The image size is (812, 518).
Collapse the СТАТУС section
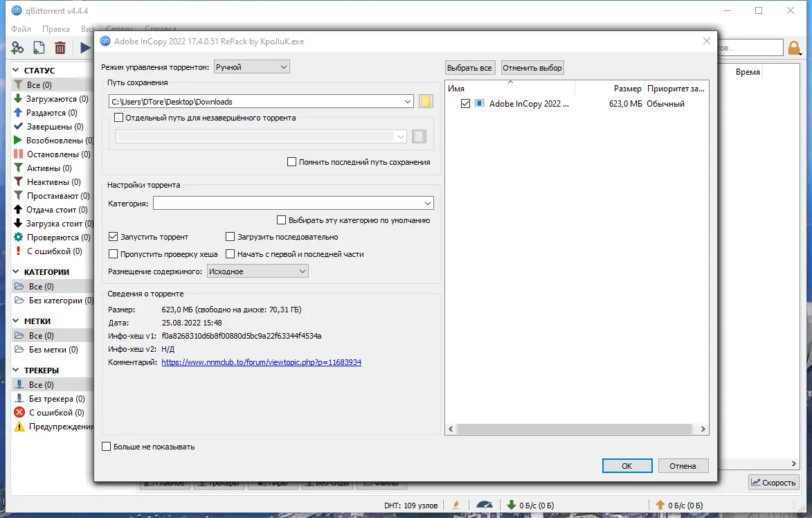(x=16, y=71)
